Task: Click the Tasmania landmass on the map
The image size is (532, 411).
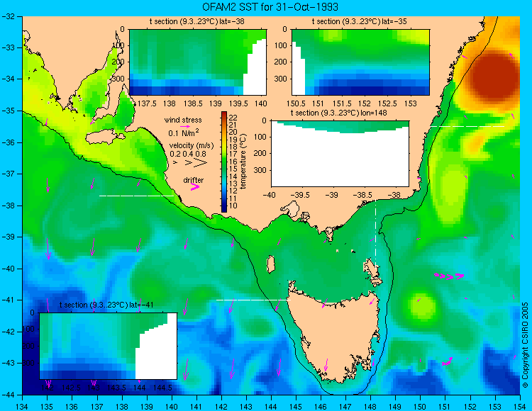Action: (336, 334)
